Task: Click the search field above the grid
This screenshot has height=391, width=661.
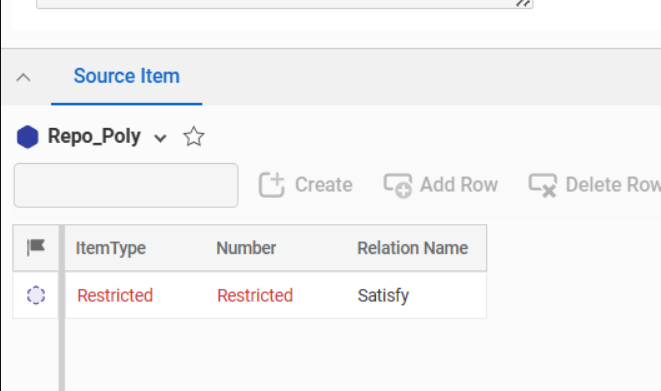Action: pyautogui.click(x=126, y=185)
